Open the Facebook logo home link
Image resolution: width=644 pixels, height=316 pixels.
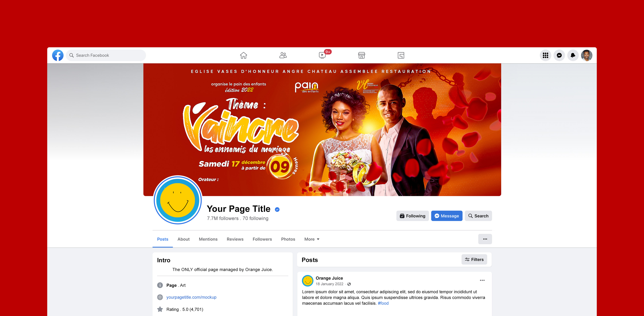[58, 55]
